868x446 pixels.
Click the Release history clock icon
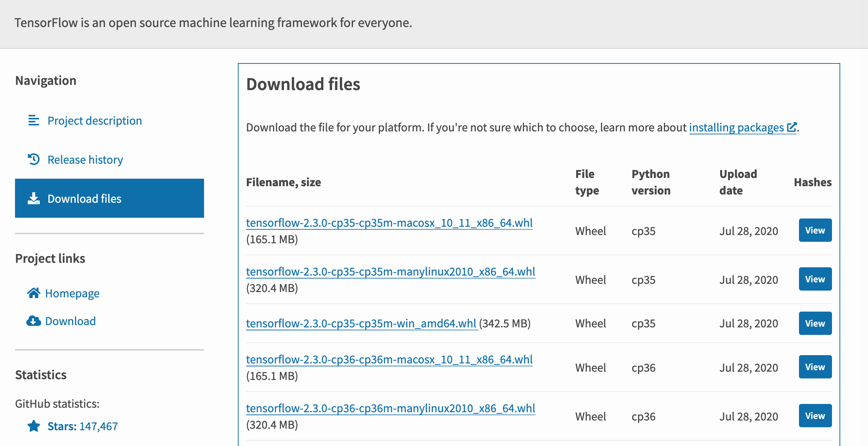tap(33, 159)
